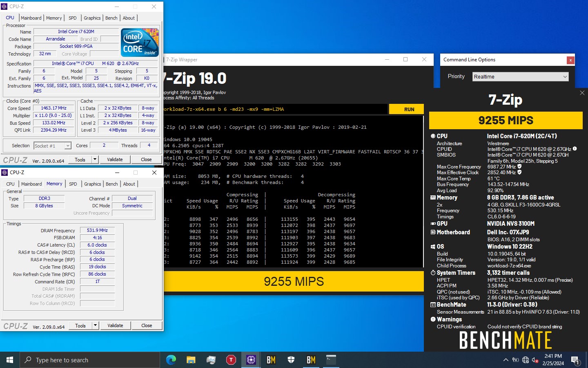Click the Code Name value Arrandale
Image resolution: width=588 pixels, height=368 pixels.
[x=56, y=39]
